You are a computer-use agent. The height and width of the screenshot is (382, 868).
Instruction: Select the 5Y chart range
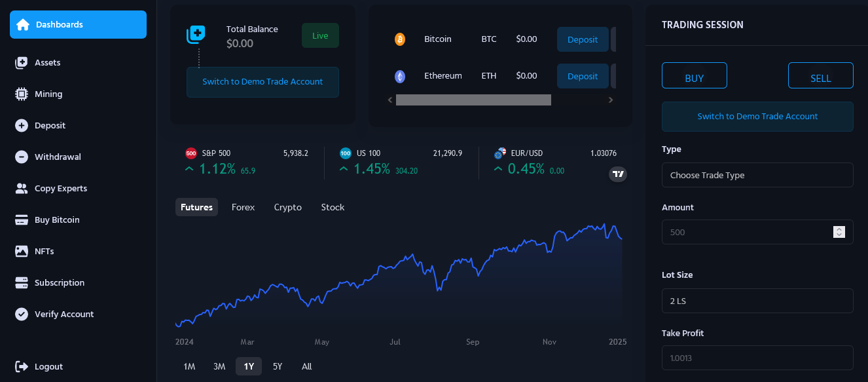tap(278, 366)
